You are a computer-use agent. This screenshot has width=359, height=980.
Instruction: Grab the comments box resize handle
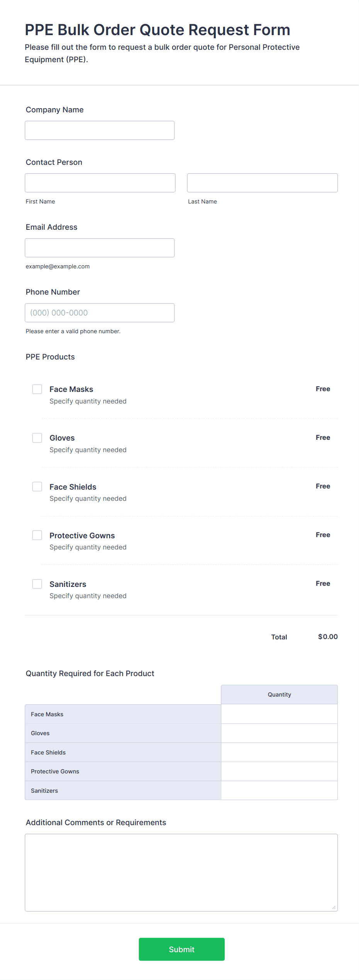[x=334, y=907]
